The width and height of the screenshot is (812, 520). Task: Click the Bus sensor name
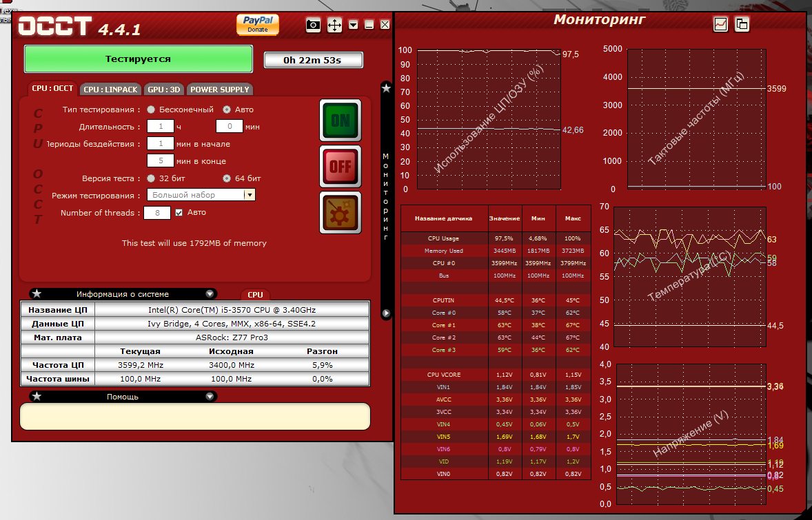pyautogui.click(x=444, y=275)
